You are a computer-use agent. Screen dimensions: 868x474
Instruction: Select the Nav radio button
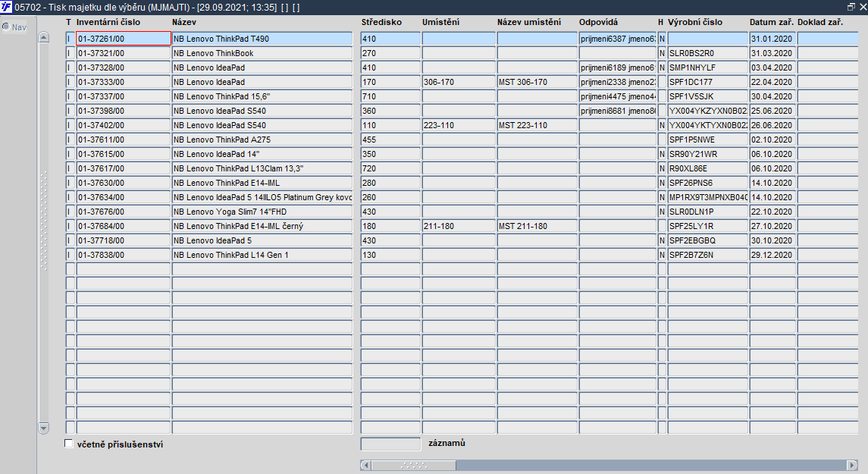pos(6,27)
